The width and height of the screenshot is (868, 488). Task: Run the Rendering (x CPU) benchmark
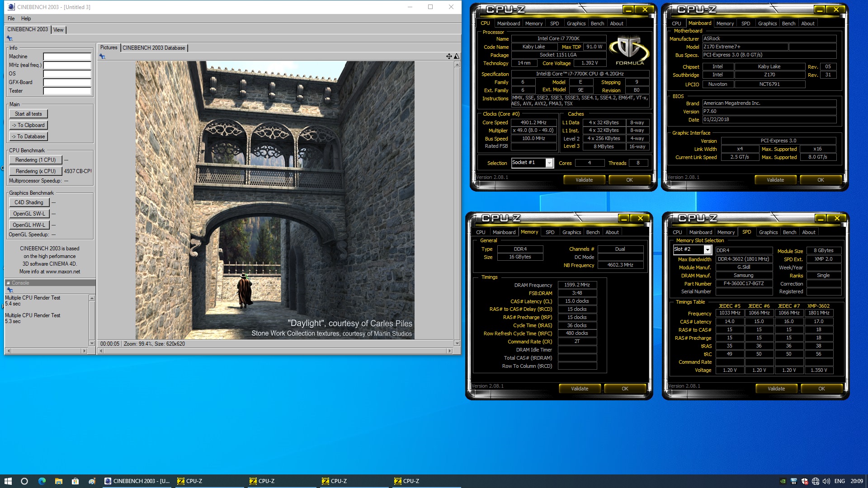[35, 171]
